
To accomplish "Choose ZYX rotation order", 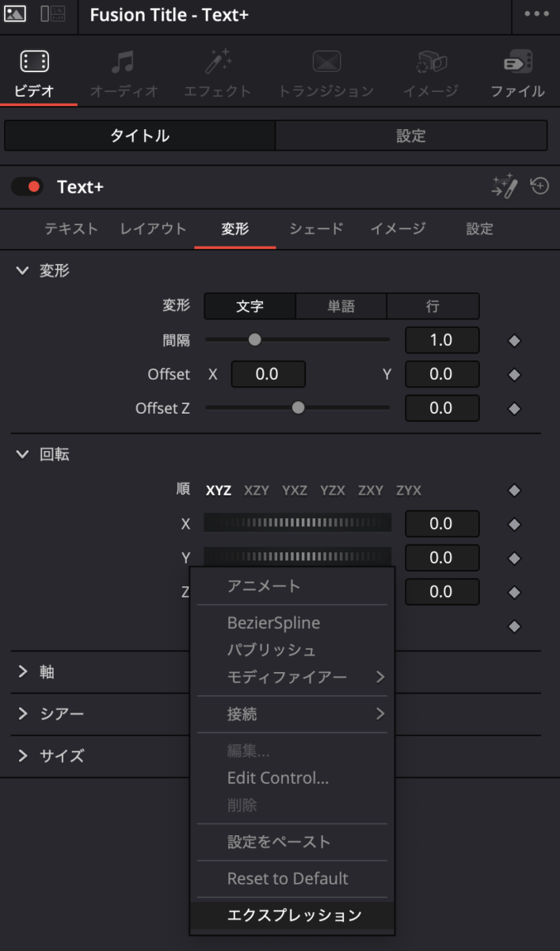I will pyautogui.click(x=409, y=491).
